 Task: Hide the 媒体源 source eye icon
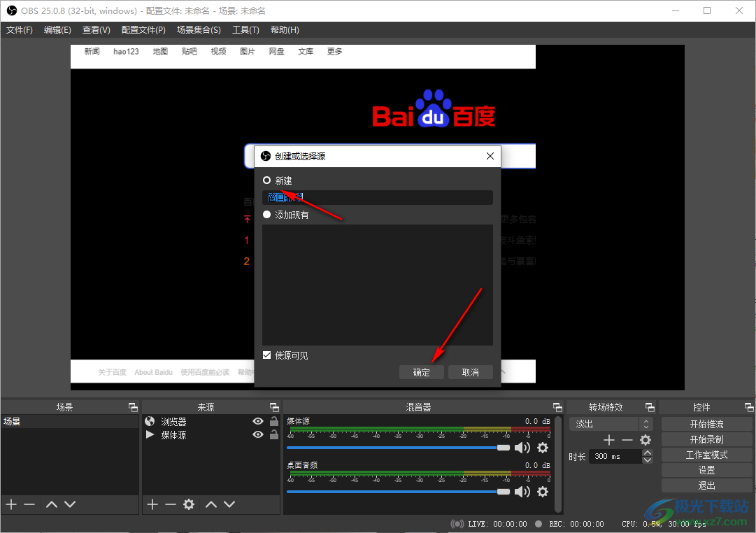tap(258, 434)
